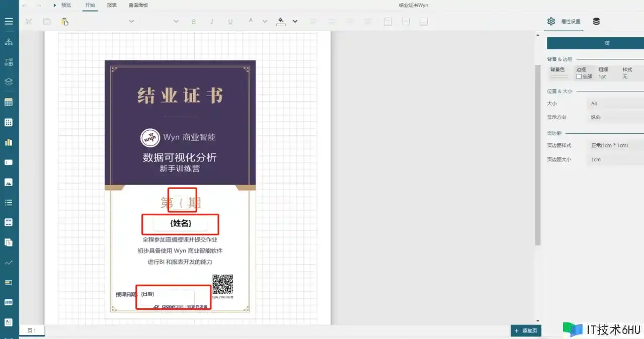Select the layers icon in sidebar
Image resolution: width=644 pixels, height=339 pixels.
pyautogui.click(x=9, y=81)
